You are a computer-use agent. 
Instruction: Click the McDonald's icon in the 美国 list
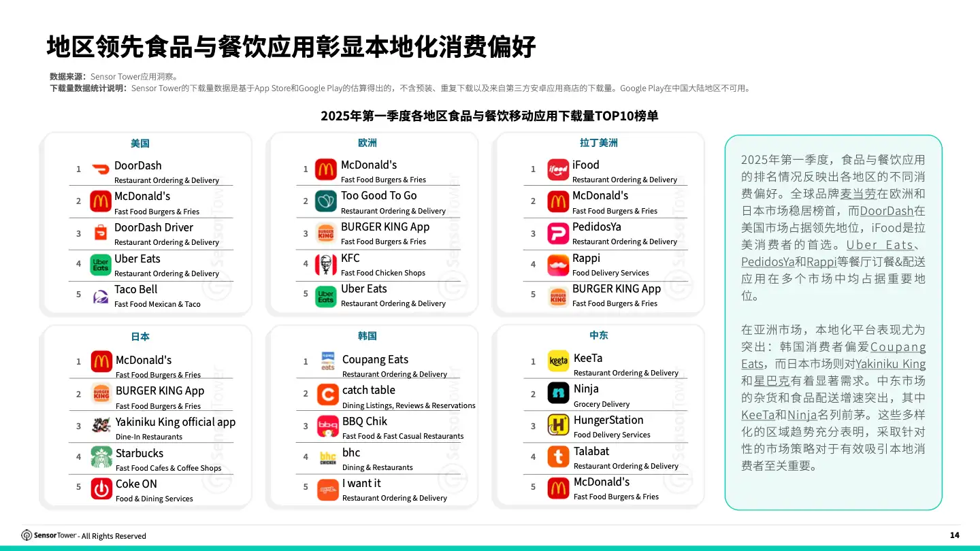[101, 201]
